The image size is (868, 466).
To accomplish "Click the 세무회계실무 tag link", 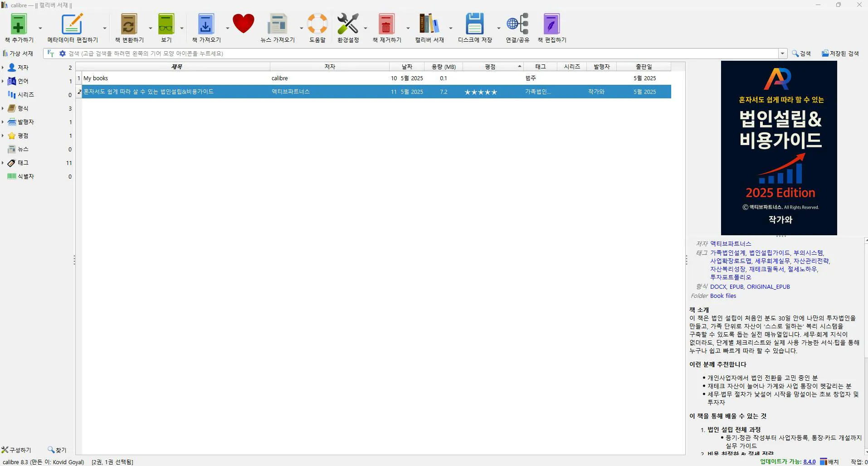I will [772, 261].
